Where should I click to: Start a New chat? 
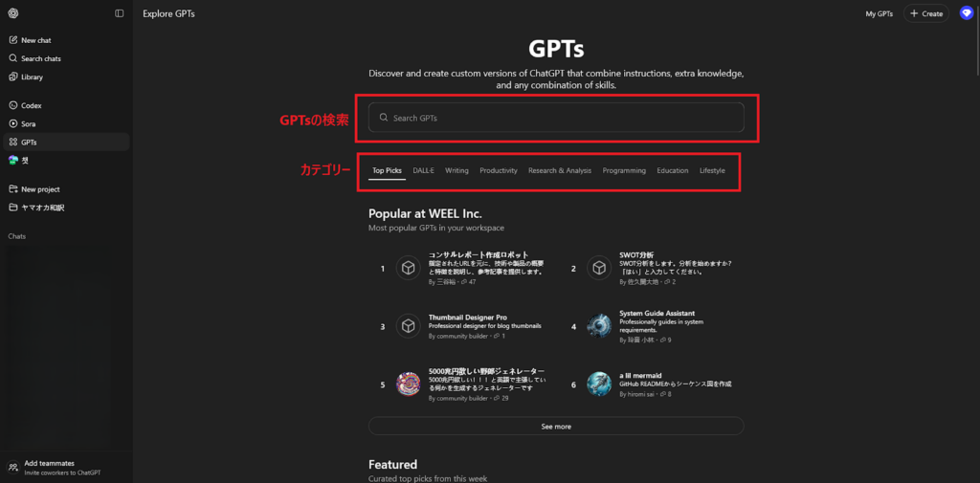[66, 40]
